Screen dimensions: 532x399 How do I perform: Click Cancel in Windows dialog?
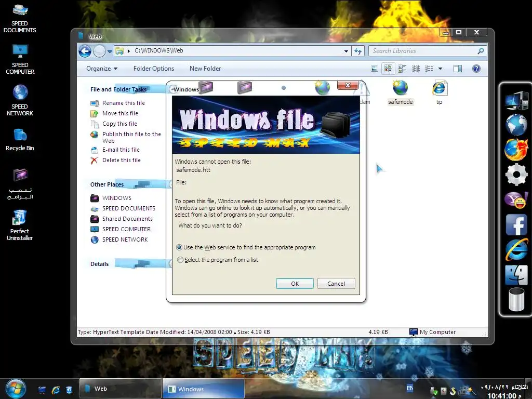336,284
